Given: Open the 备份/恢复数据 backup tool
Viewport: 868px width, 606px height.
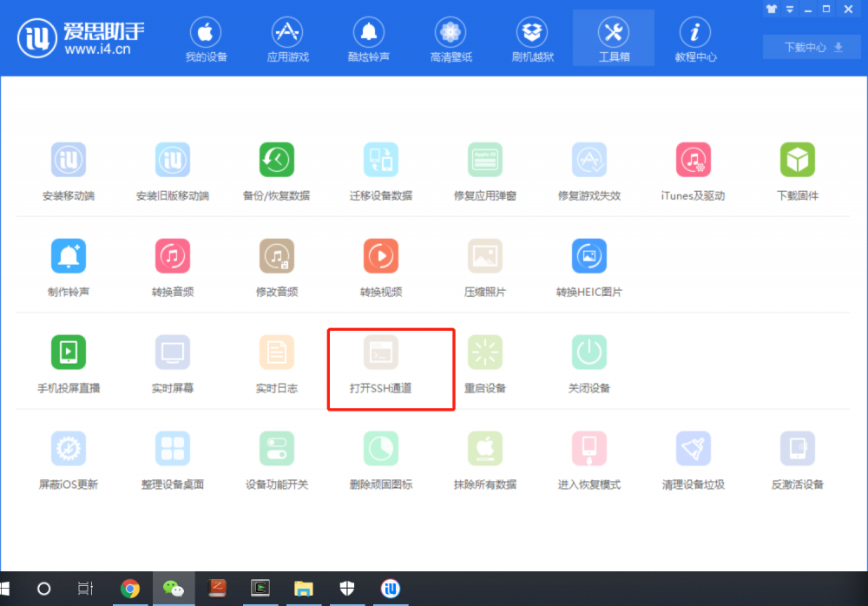Looking at the screenshot, I should (x=276, y=161).
